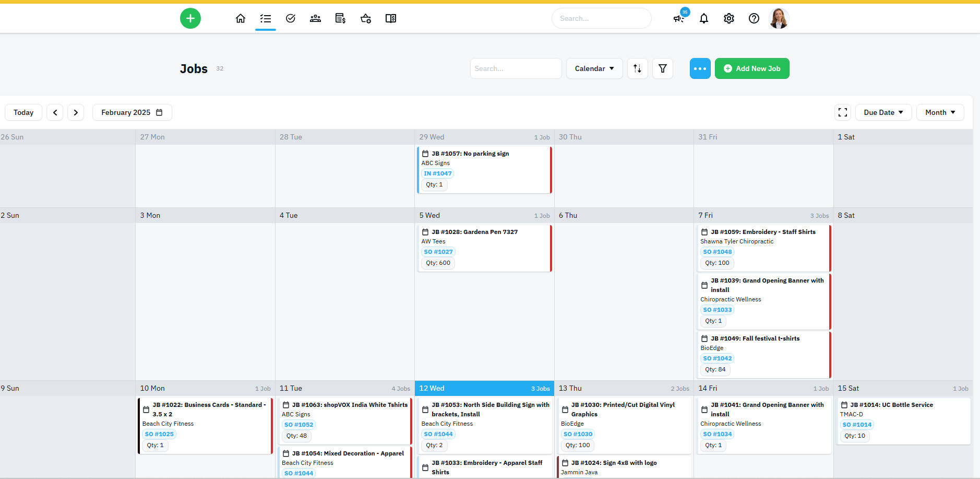Open the Purchase Orders basket icon

[x=365, y=18]
